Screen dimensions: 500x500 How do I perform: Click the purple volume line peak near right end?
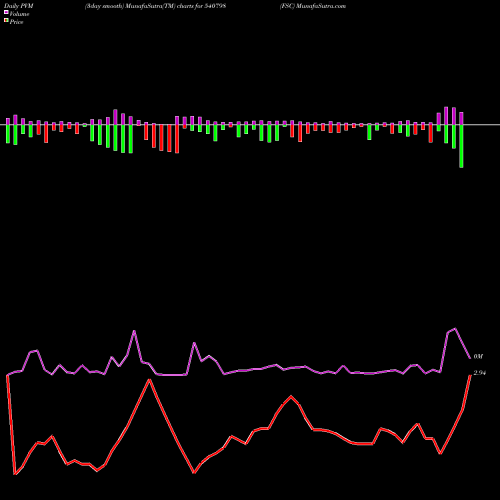tap(455, 329)
